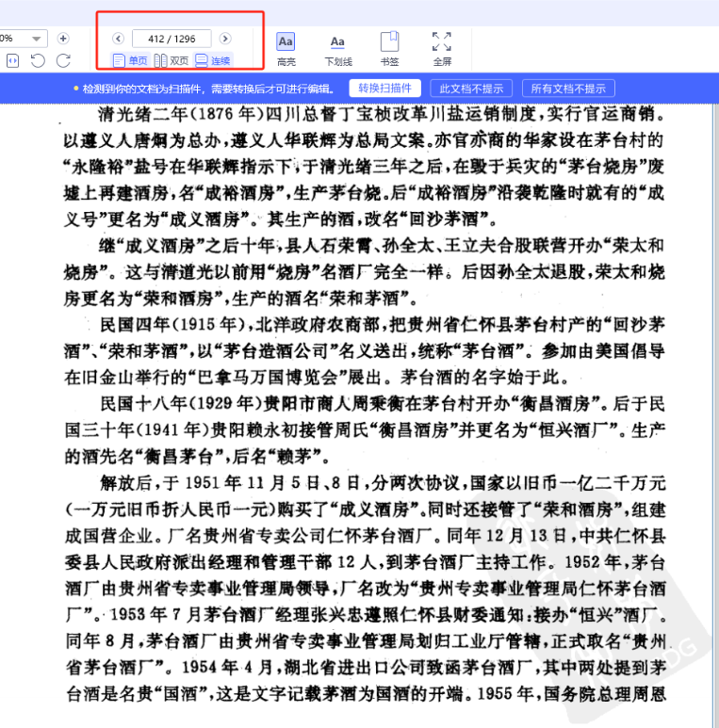
Task: Go to the previous page arrow
Action: pos(118,39)
